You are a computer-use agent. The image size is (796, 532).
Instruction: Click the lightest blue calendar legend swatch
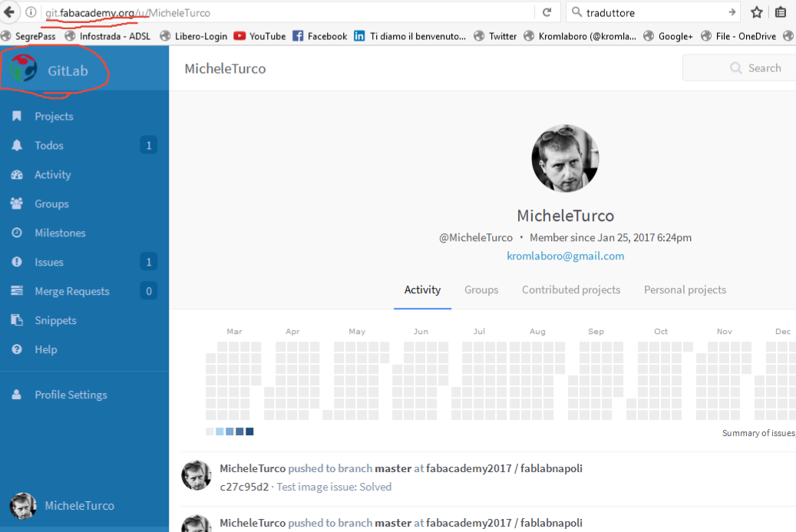click(x=220, y=431)
